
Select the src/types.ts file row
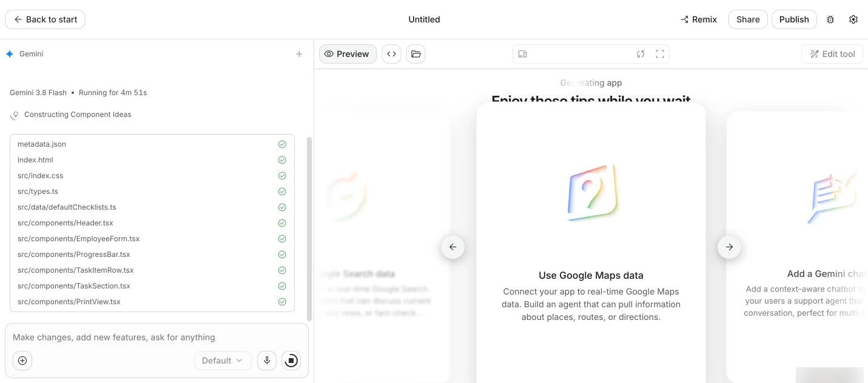[152, 191]
